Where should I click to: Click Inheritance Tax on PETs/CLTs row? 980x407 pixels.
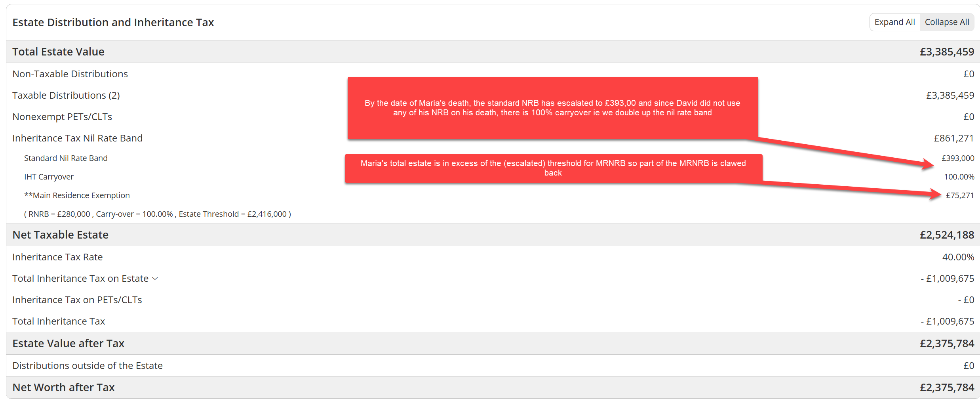click(493, 300)
